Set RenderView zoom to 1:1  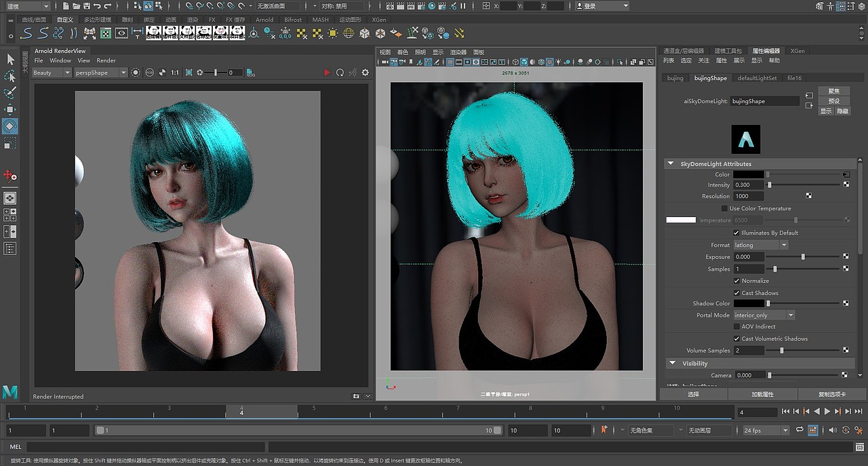click(x=175, y=73)
